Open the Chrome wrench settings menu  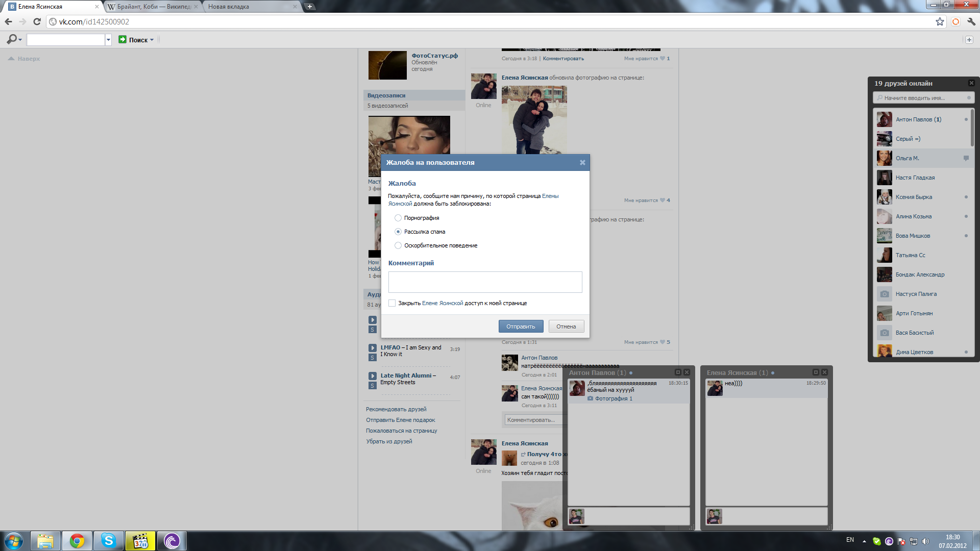click(x=971, y=21)
